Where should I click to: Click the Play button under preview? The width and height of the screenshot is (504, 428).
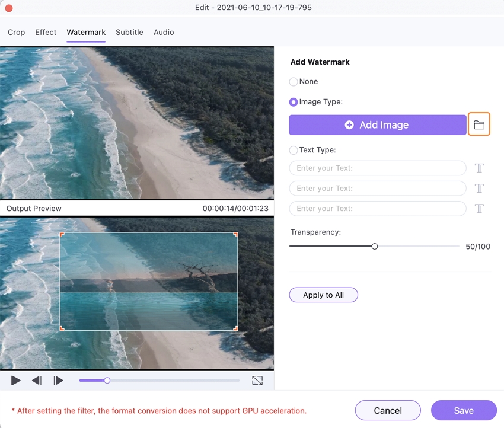16,381
